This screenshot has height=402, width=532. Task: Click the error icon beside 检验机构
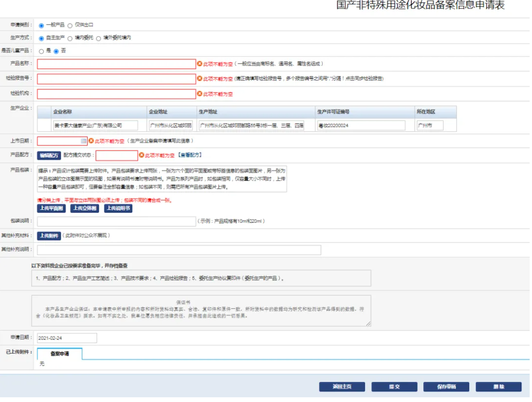click(199, 94)
